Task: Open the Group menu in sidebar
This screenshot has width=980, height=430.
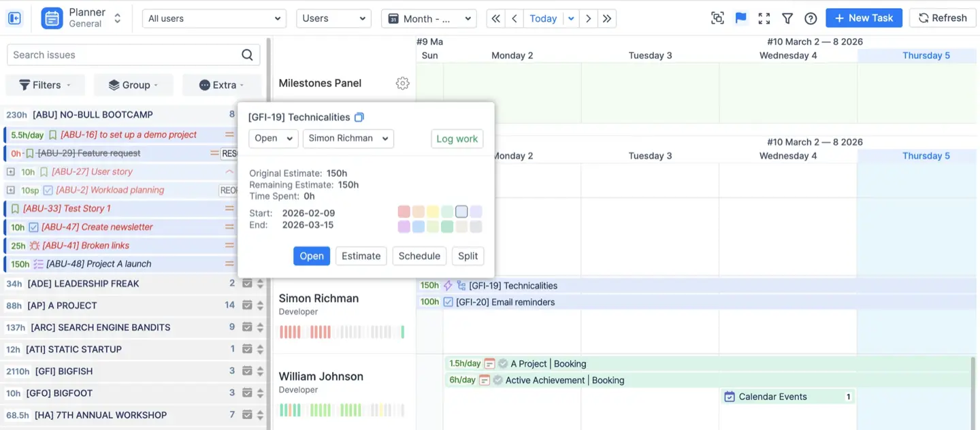Action: (133, 84)
